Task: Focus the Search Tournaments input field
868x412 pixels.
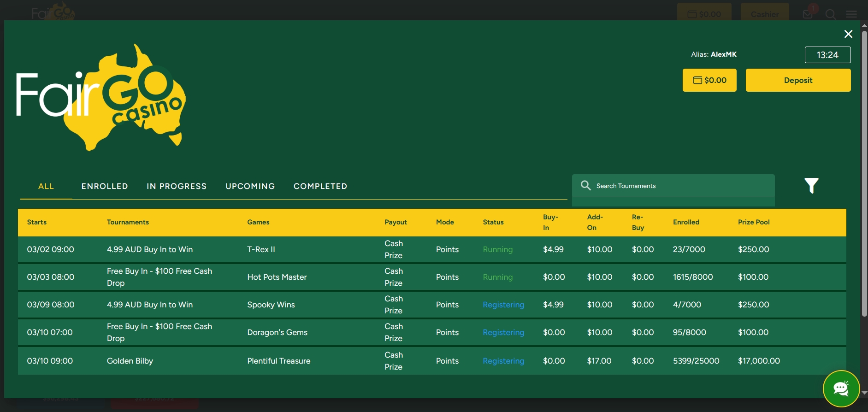Action: (x=673, y=186)
